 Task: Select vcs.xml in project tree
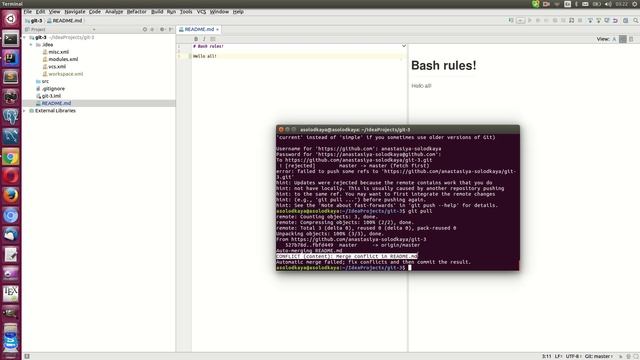[x=54, y=67]
